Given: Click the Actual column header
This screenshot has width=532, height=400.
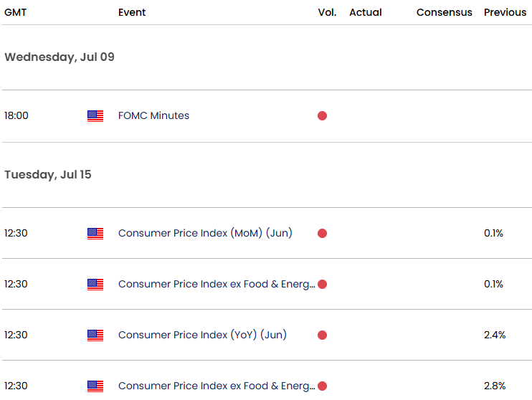Looking at the screenshot, I should (366, 12).
